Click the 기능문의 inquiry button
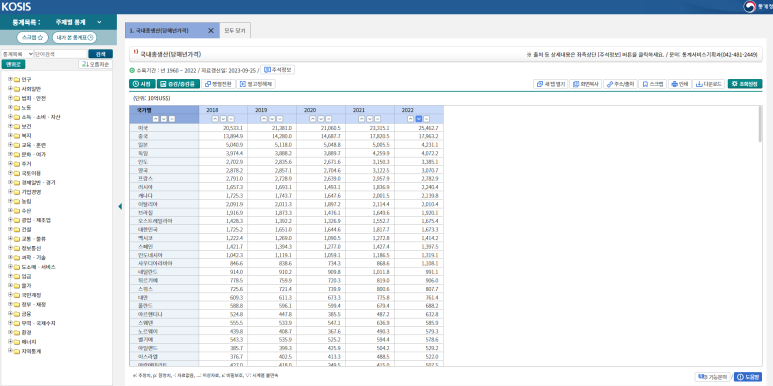 (x=712, y=377)
